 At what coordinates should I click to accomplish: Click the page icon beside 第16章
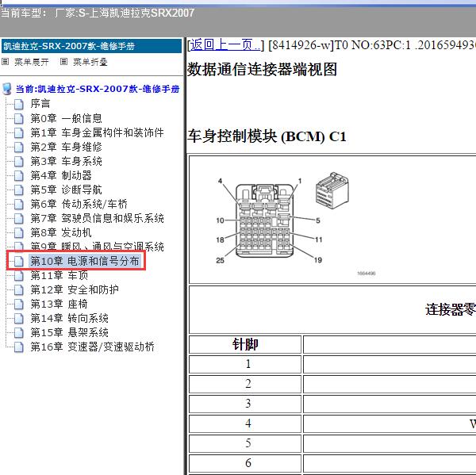19,347
